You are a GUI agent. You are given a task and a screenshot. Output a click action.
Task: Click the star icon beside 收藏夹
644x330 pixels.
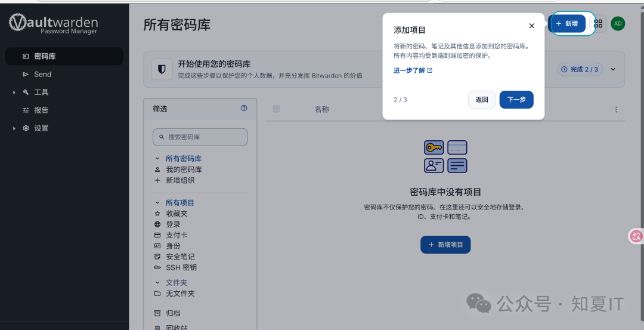pyautogui.click(x=157, y=214)
